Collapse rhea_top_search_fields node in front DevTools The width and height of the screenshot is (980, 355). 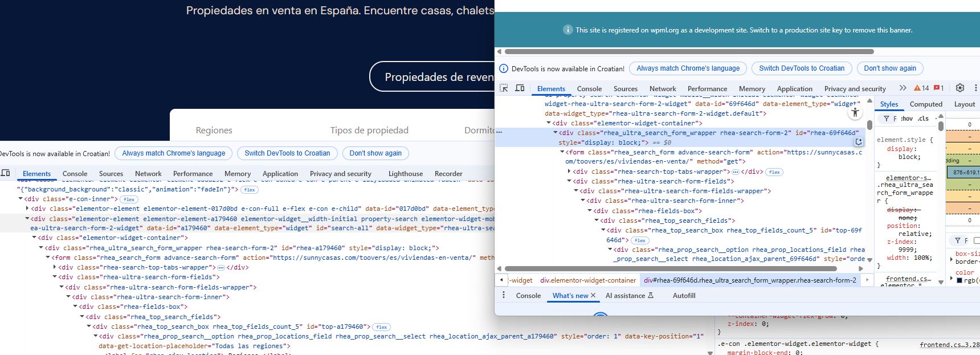pyautogui.click(x=597, y=221)
